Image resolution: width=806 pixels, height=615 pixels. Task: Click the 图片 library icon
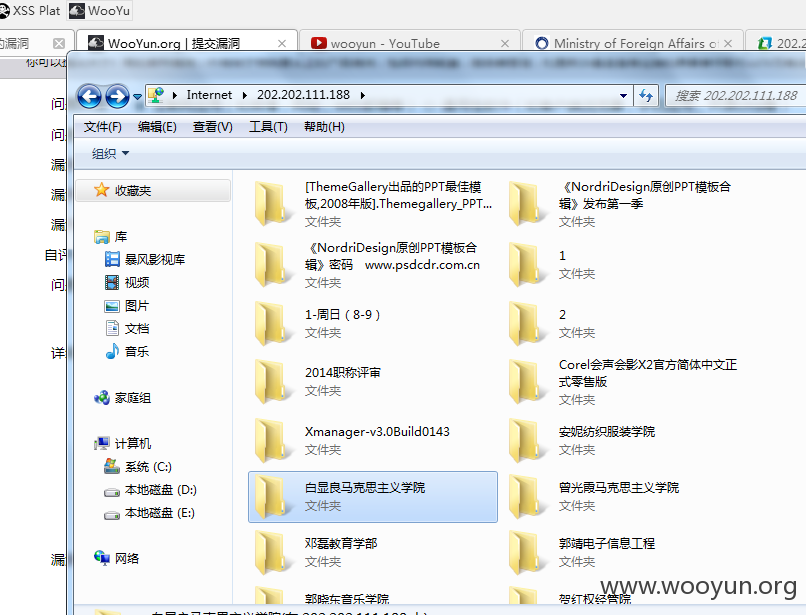point(112,306)
